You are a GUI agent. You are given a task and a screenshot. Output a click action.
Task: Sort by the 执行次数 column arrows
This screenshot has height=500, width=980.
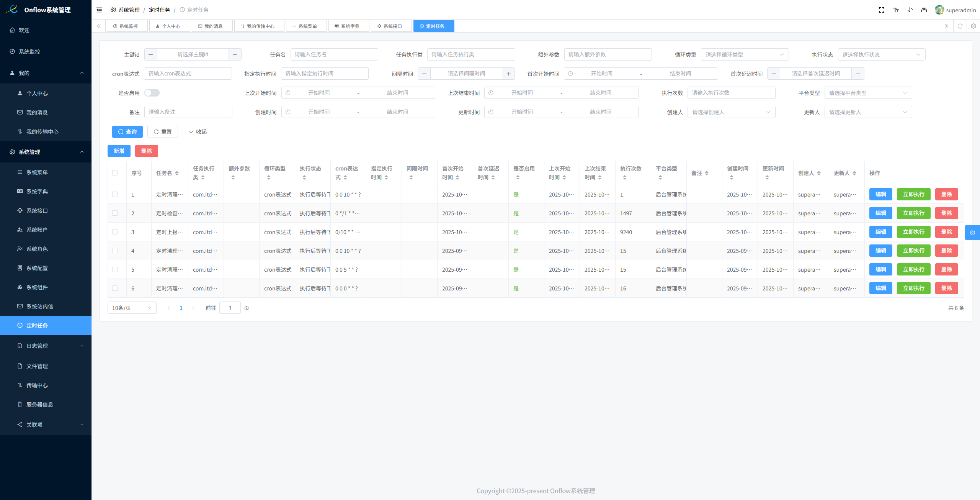coord(625,177)
